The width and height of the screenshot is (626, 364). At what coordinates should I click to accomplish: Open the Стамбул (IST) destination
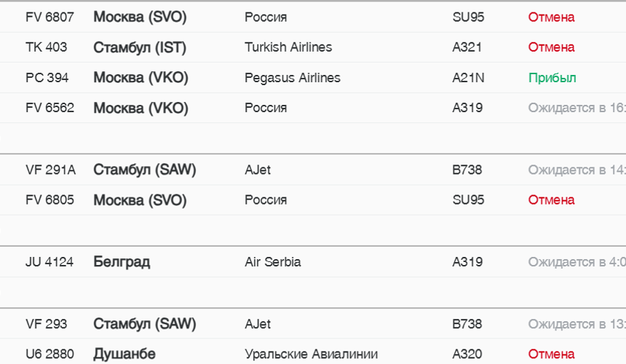(x=140, y=47)
